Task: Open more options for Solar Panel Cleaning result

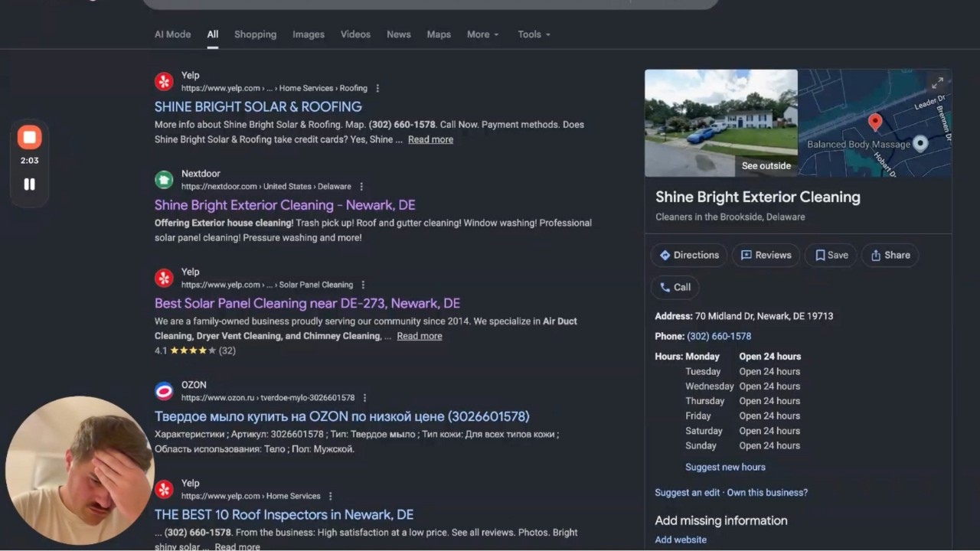Action: 363,285
